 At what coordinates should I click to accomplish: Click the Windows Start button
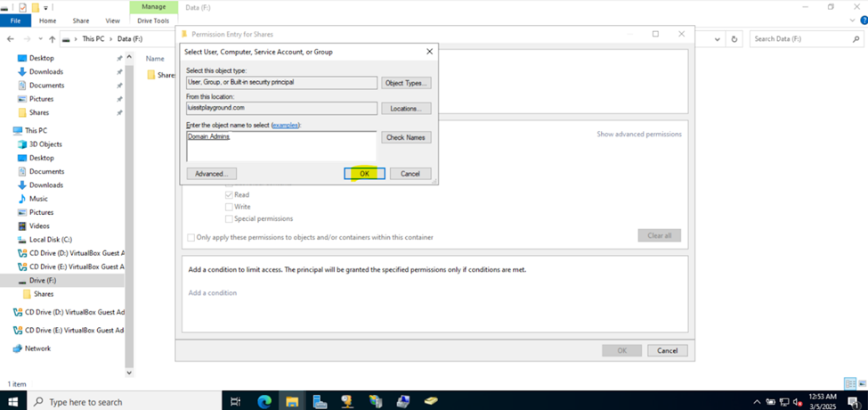12,402
